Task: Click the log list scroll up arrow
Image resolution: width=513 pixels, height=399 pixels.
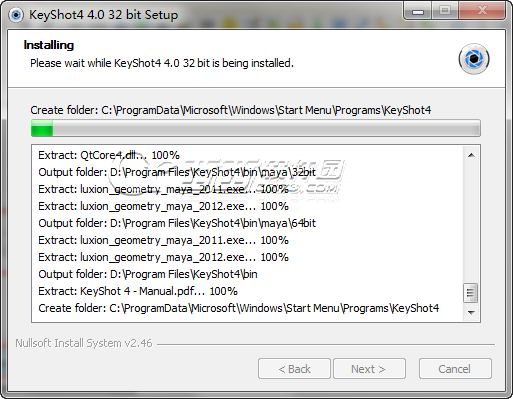Action: pos(471,155)
